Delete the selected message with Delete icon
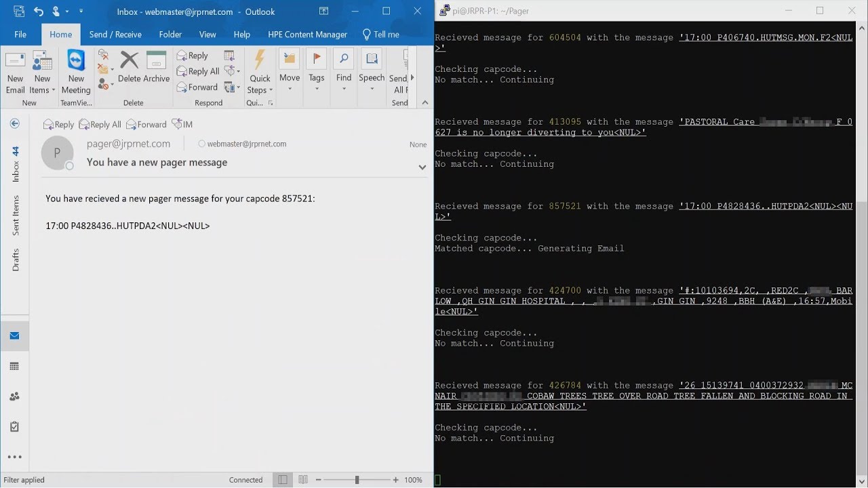Image resolution: width=868 pixels, height=488 pixels. (x=129, y=68)
